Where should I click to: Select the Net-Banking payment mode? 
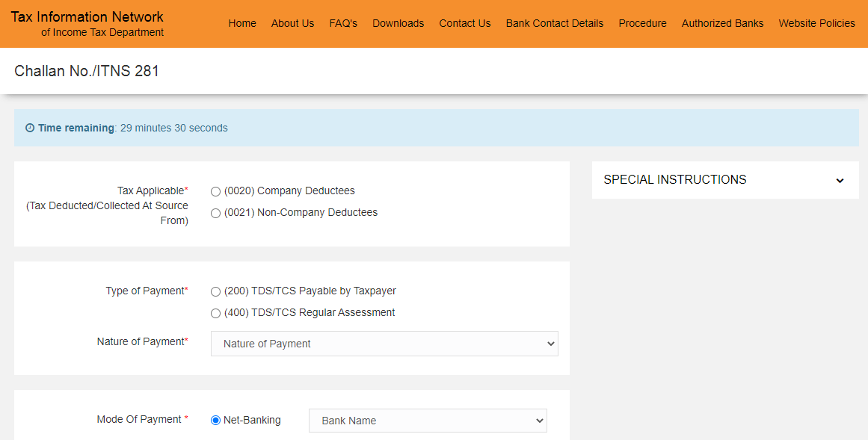(x=215, y=420)
